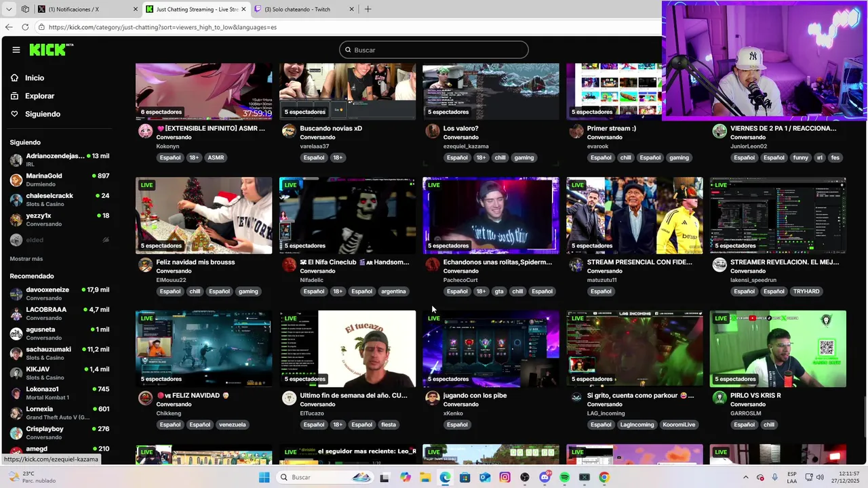Open the Windows Start menu
This screenshot has width=868, height=488.
point(264,477)
